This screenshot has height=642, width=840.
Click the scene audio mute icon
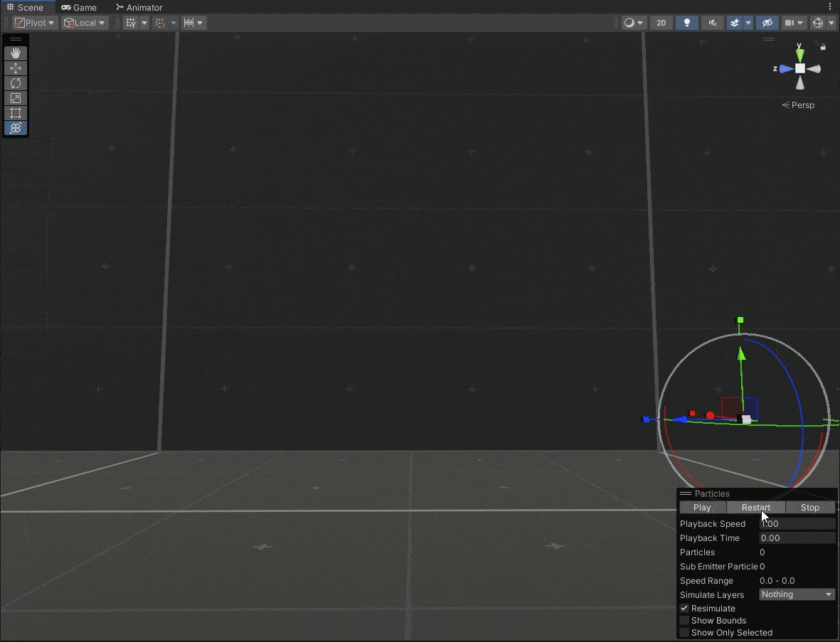tap(712, 23)
